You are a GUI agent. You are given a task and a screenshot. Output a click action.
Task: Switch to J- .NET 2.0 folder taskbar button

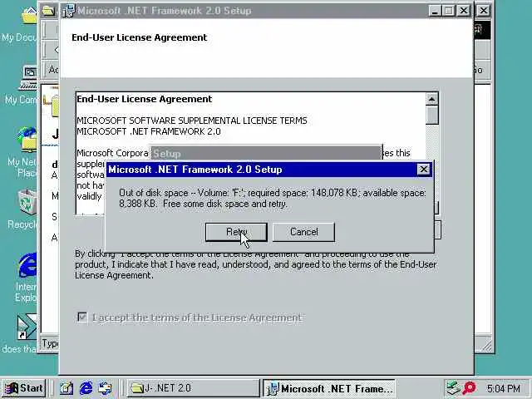pyautogui.click(x=194, y=388)
